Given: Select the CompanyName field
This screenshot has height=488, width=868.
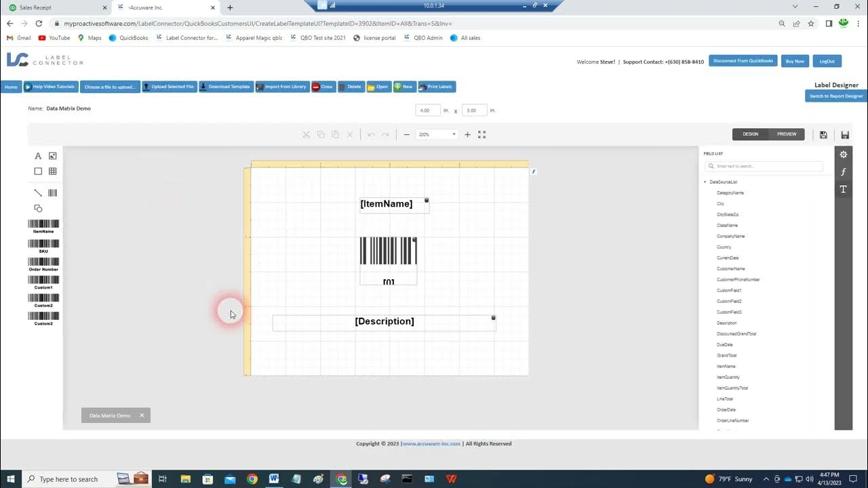Looking at the screenshot, I should point(731,237).
